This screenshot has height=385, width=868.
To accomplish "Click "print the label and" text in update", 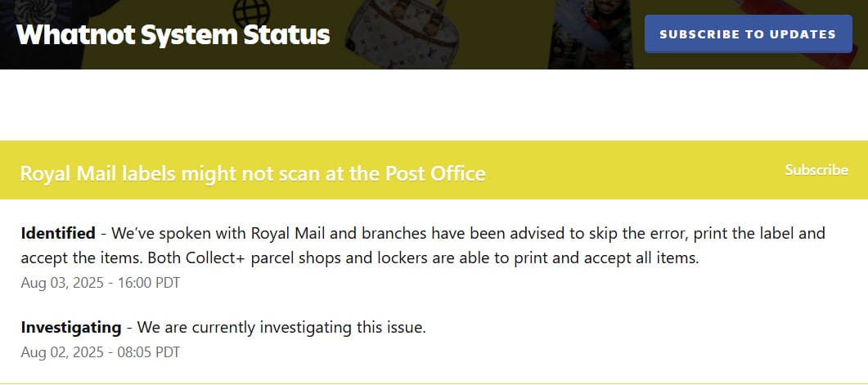I will pos(762,234).
